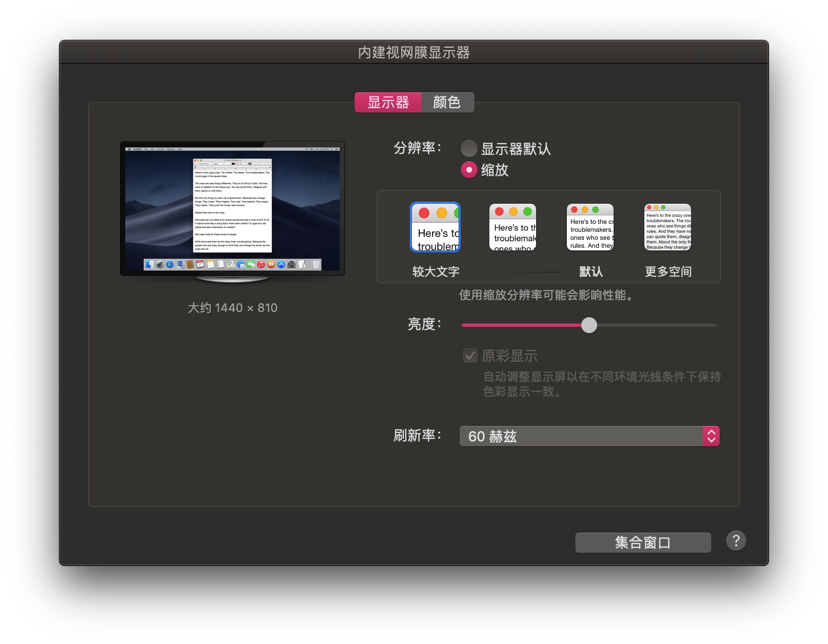Click the 分辨率 label

point(418,148)
